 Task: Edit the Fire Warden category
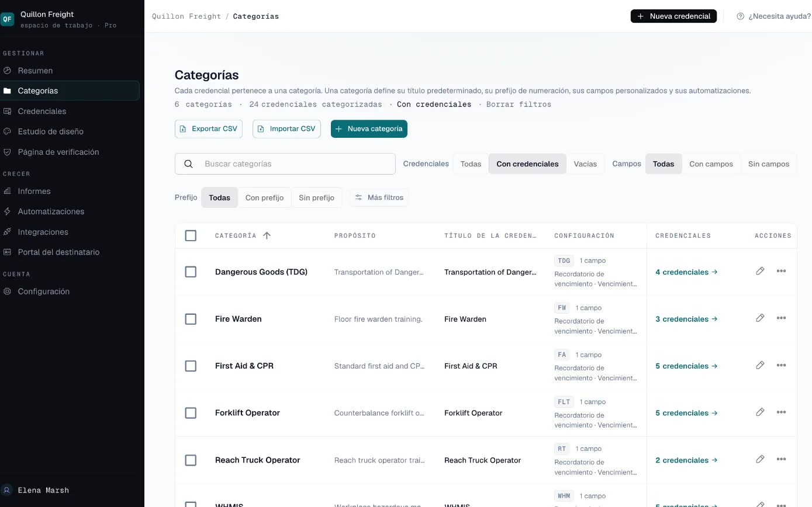[760, 318]
